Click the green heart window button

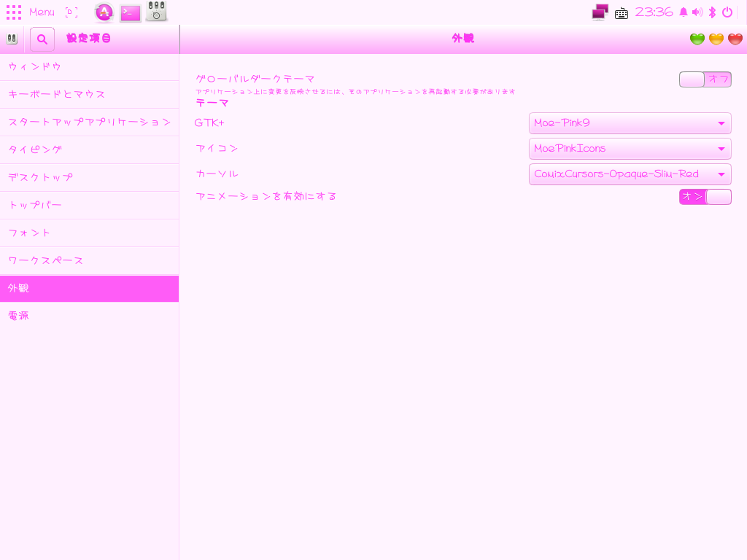pos(697,39)
